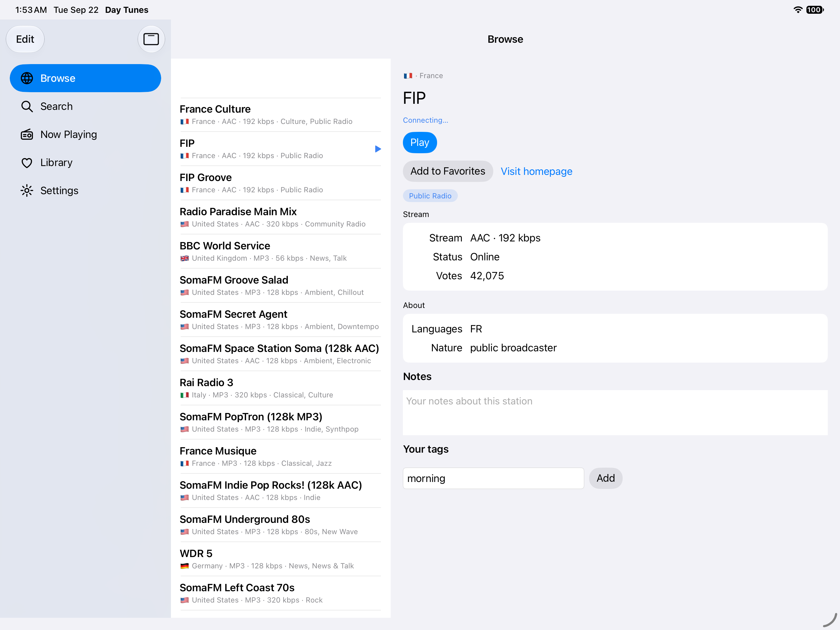Select SomaFM Groove Salad
The height and width of the screenshot is (630, 840).
tap(280, 286)
